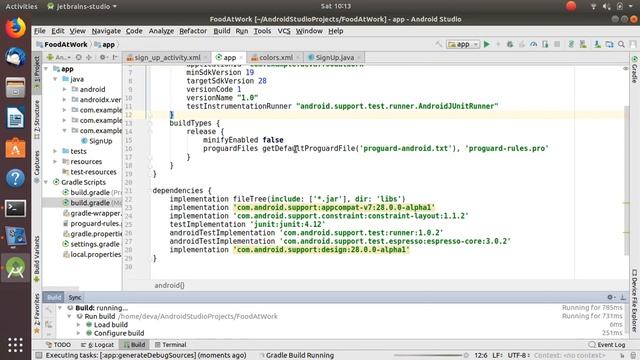The width and height of the screenshot is (640, 360).
Task: Hide the Build panel with the minimize icon
Action: click(623, 297)
